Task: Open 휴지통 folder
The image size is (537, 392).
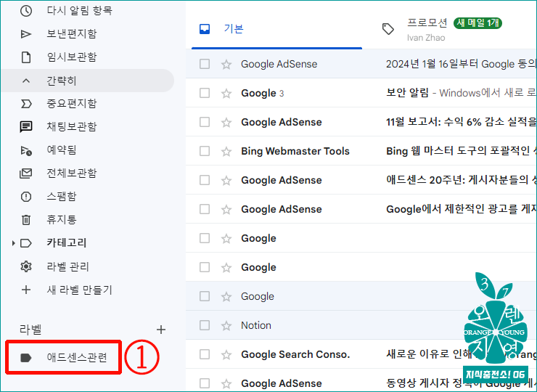Action: click(61, 220)
